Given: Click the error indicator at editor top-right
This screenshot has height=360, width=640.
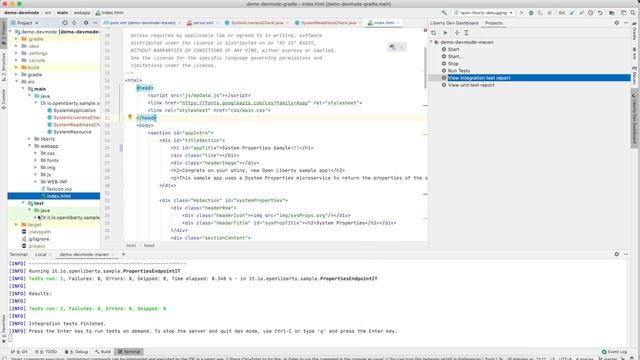Looking at the screenshot, I should click(x=425, y=30).
